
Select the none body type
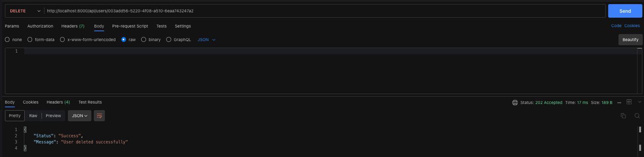(x=13, y=40)
